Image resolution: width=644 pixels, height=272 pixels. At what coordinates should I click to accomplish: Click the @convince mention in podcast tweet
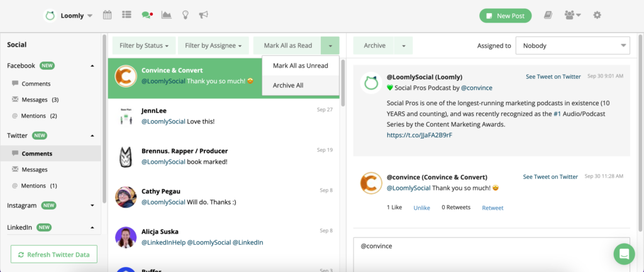(477, 88)
